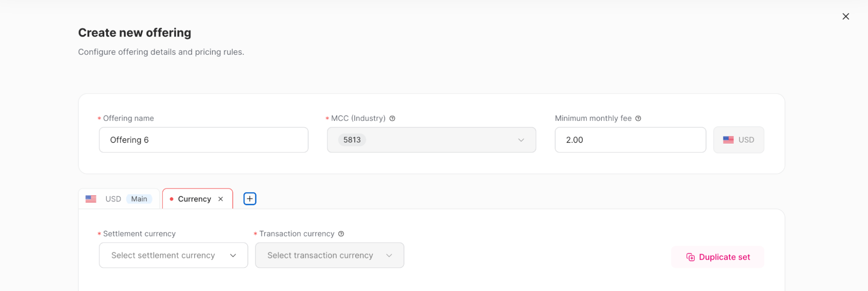Click the Minimum monthly fee input field
The height and width of the screenshot is (291, 868).
pos(630,140)
